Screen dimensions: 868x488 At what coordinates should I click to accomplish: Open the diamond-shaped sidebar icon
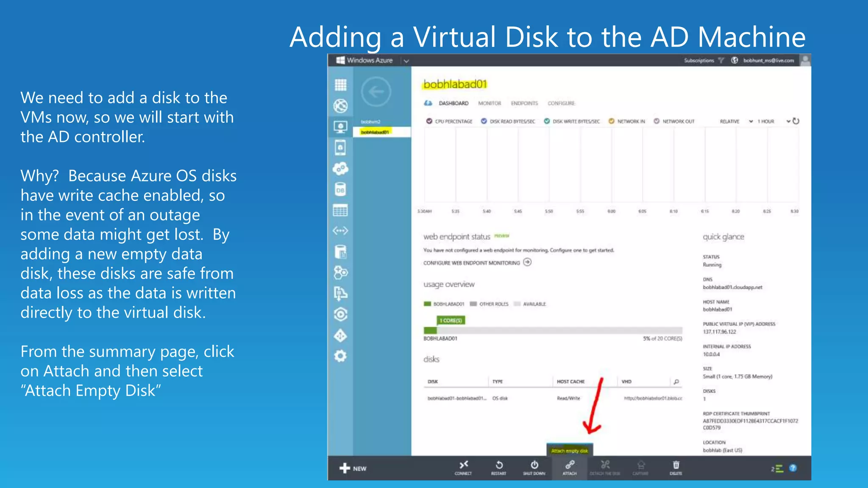pyautogui.click(x=340, y=335)
